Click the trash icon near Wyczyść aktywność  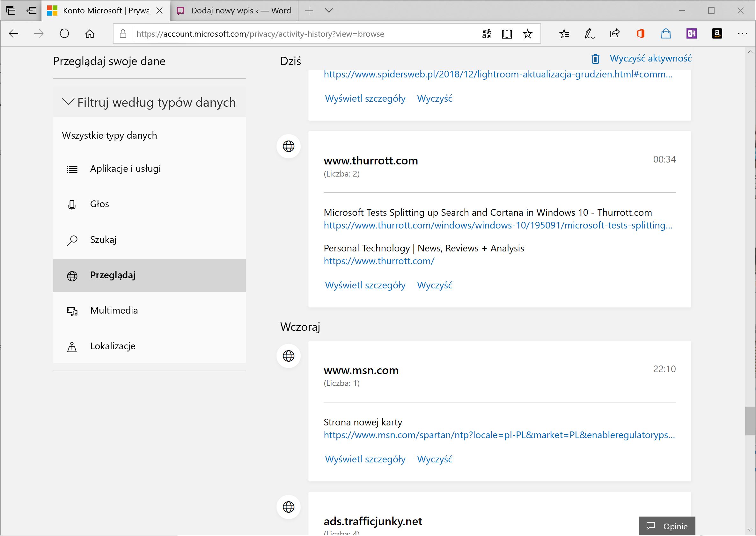tap(595, 59)
